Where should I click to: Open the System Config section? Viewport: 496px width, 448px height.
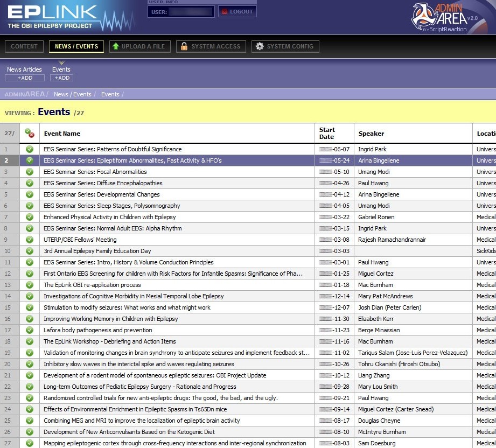click(x=285, y=46)
